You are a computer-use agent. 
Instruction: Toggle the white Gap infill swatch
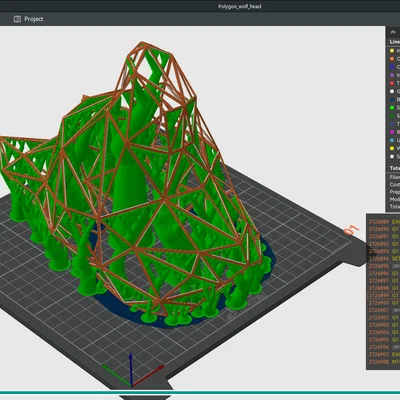[x=392, y=91]
